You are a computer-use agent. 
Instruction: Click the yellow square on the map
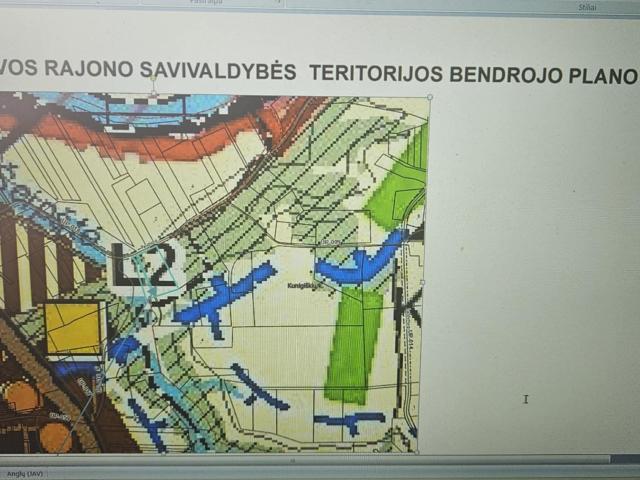pyautogui.click(x=74, y=328)
